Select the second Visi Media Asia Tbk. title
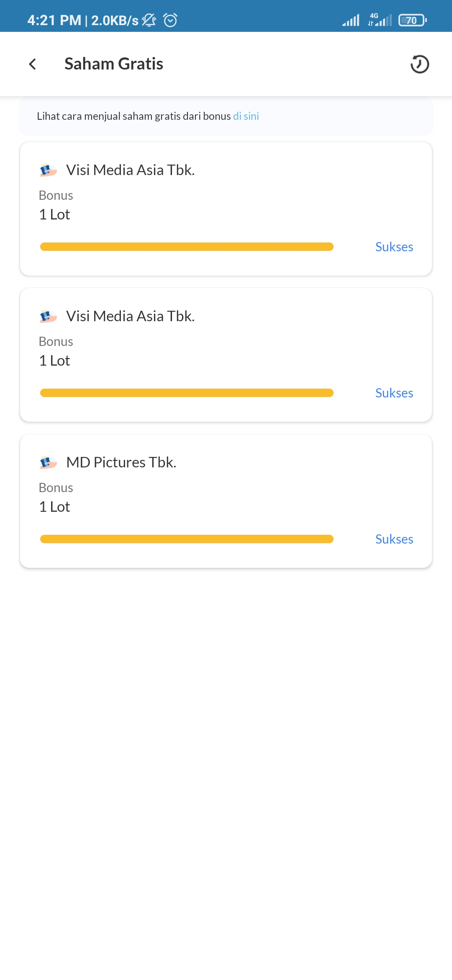This screenshot has height=980, width=452. tap(131, 316)
